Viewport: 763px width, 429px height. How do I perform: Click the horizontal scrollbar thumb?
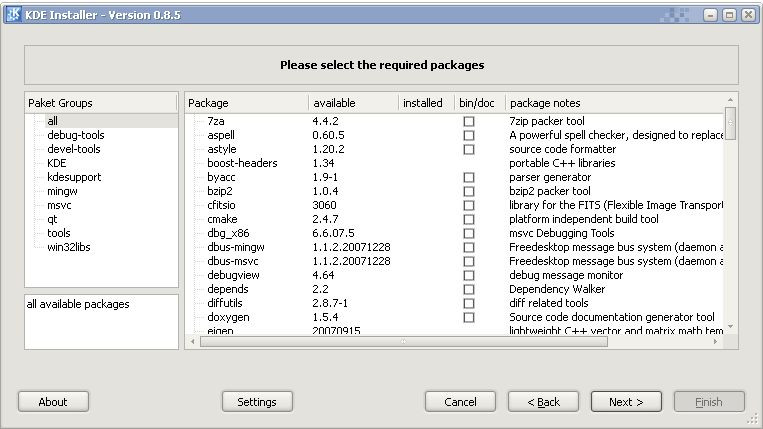pos(404,341)
